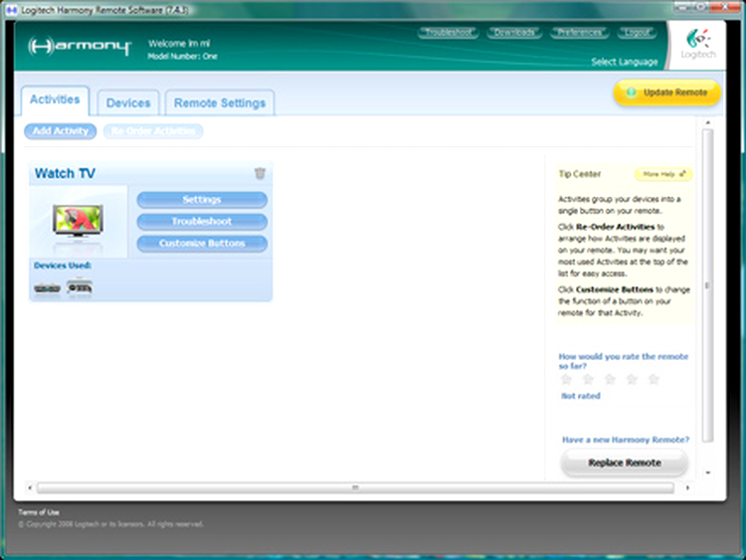Screen dimensions: 746x560
Task: Click the Harmony logo at top left
Action: (x=80, y=47)
